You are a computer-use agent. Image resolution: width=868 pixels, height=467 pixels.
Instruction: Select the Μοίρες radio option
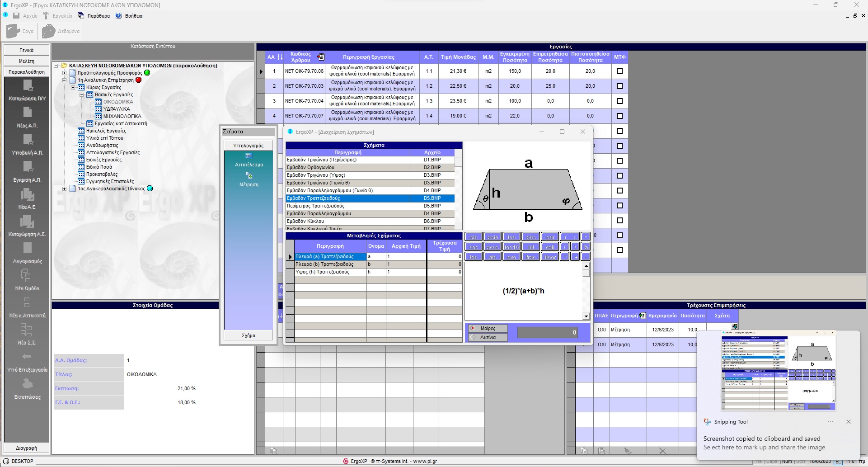click(474, 328)
